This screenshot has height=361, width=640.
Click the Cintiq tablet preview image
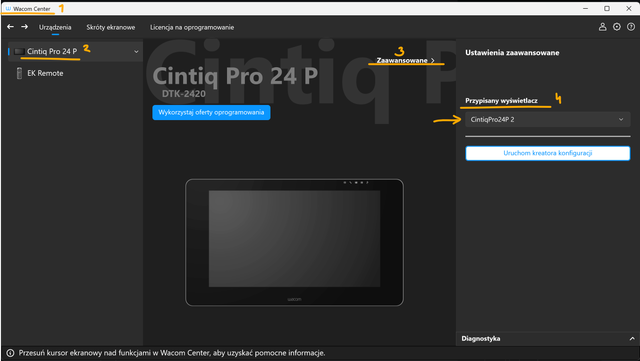coord(294,243)
